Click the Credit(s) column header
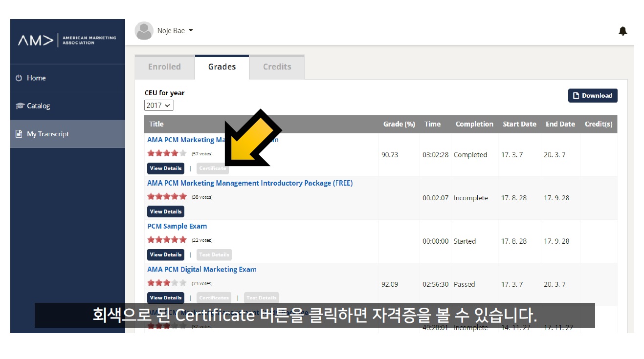This screenshot has height=359, width=644. tap(599, 124)
